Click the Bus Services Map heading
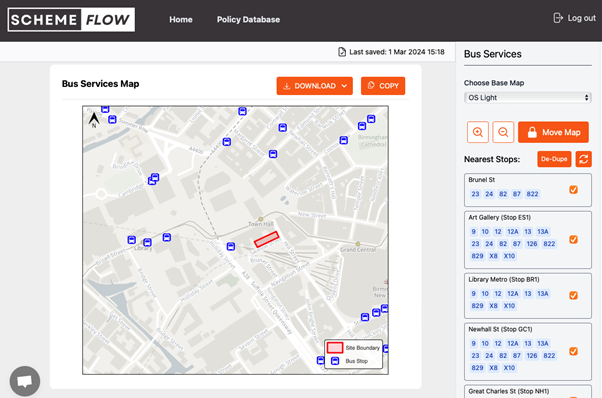This screenshot has width=602, height=398. [x=101, y=84]
